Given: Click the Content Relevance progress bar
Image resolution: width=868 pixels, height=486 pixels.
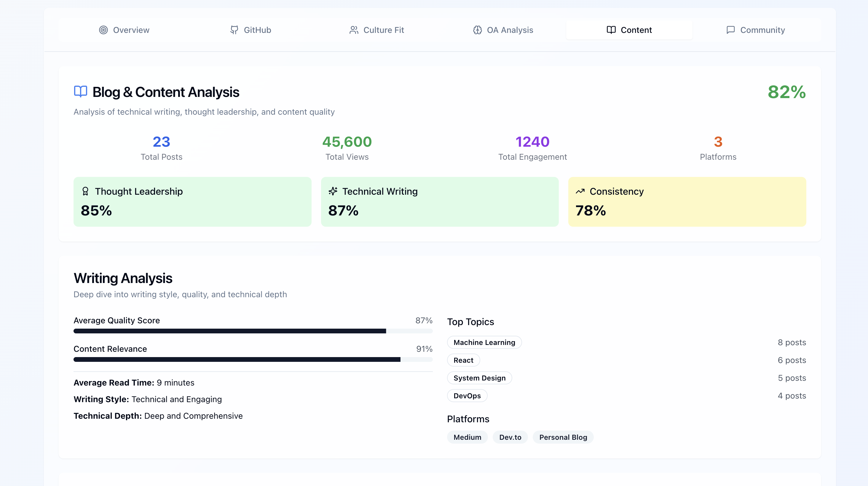Looking at the screenshot, I should pos(253,360).
